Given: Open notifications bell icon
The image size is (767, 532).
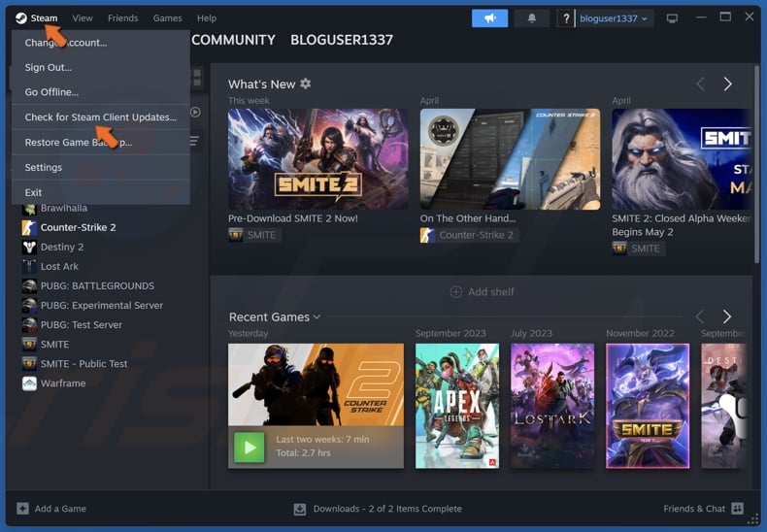Looking at the screenshot, I should (x=532, y=18).
